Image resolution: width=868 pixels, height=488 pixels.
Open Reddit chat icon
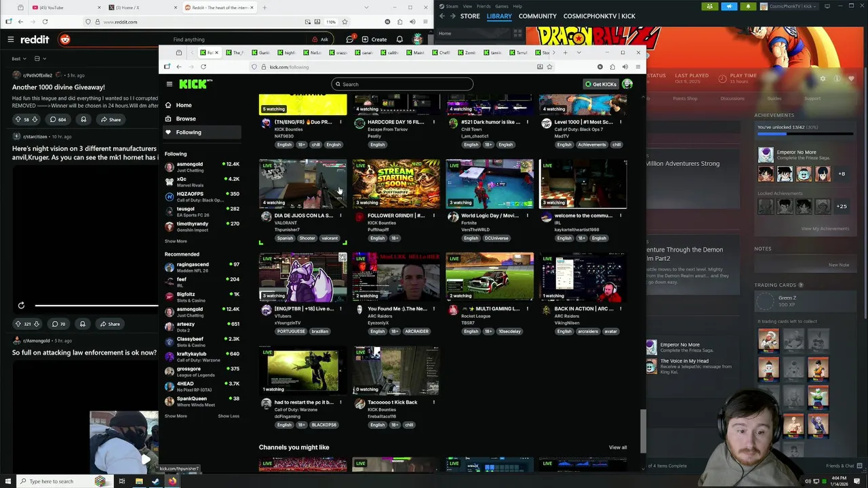[349, 39]
